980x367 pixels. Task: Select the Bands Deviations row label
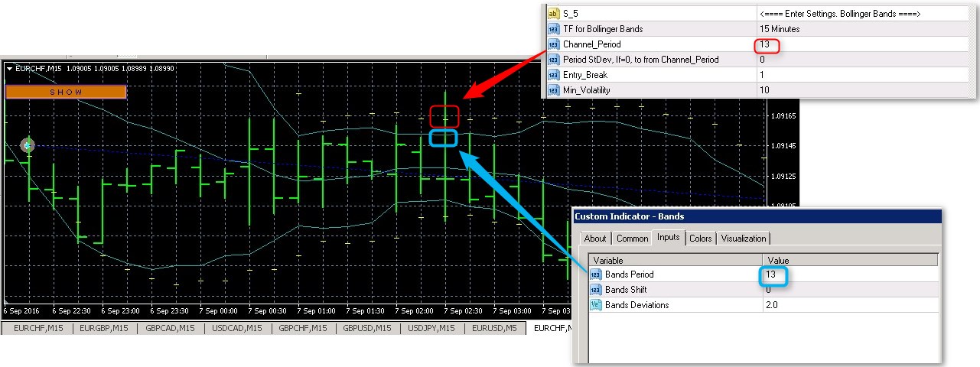coord(637,305)
